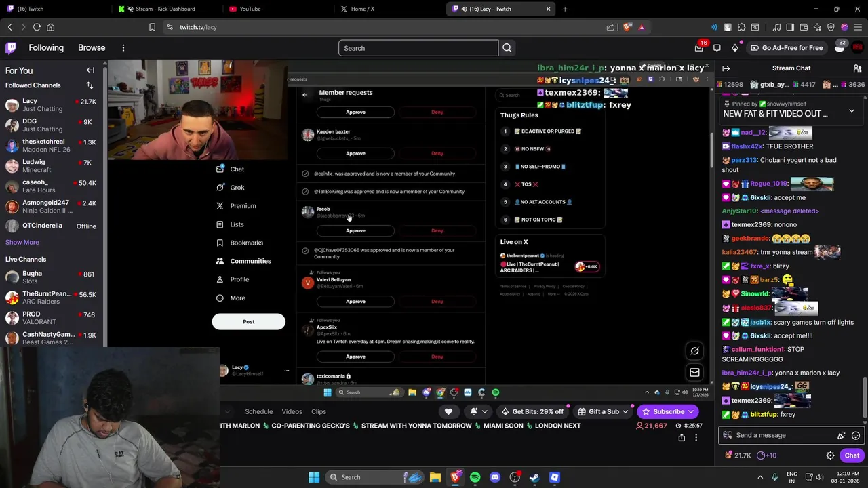Open the Community tab icon in Stream Chat
The height and width of the screenshot is (488, 868).
click(x=857, y=68)
